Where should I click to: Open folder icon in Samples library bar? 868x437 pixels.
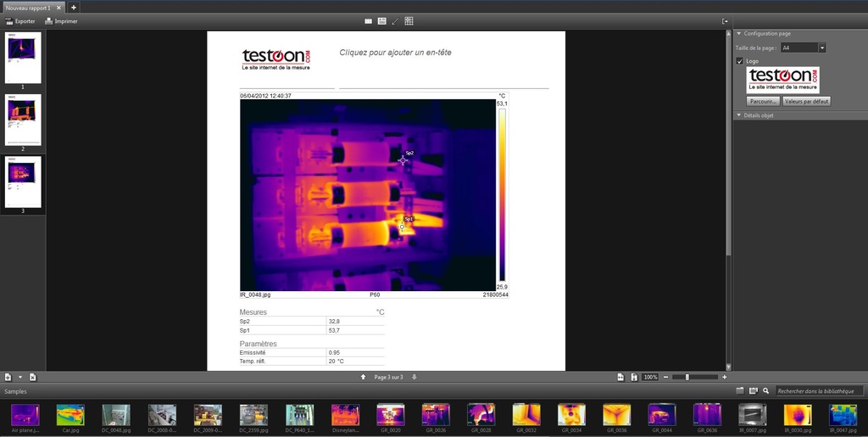click(739, 391)
